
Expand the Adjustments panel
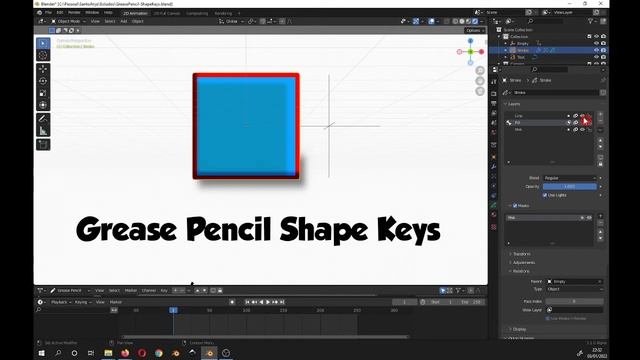coord(523,262)
